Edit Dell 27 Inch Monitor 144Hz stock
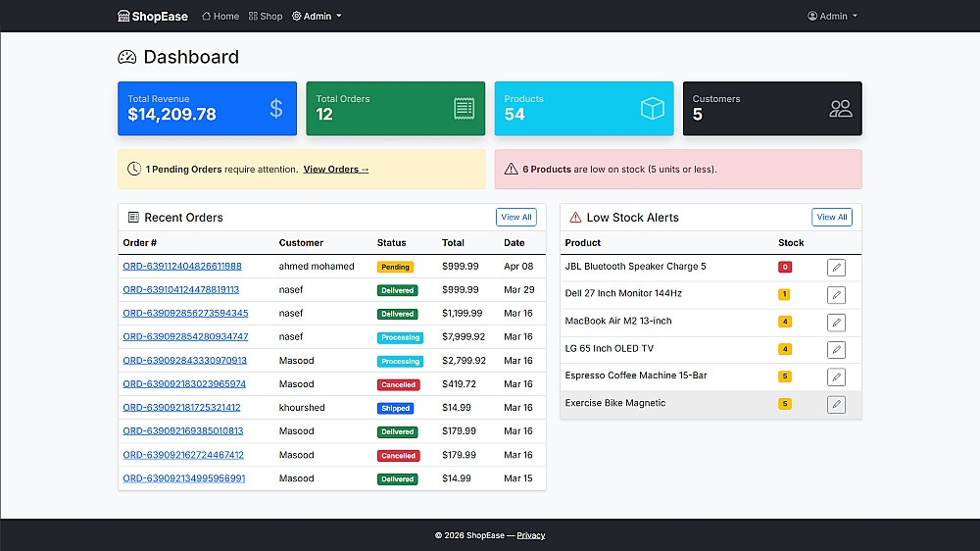980x551 pixels. (836, 295)
